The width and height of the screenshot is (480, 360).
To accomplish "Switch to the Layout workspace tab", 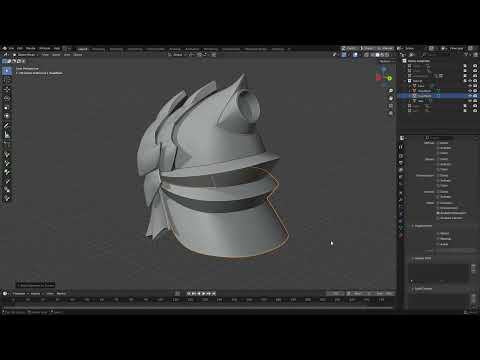I will [82, 49].
